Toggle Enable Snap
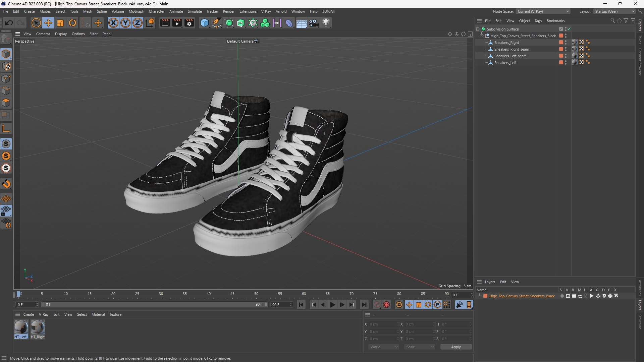Screen dimensions: 644x362 coord(6,144)
